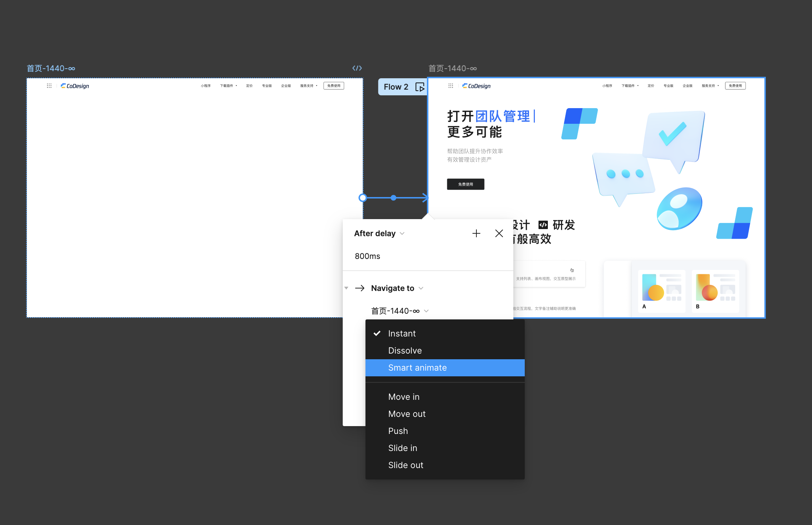Choose Smart animate option

click(x=445, y=368)
